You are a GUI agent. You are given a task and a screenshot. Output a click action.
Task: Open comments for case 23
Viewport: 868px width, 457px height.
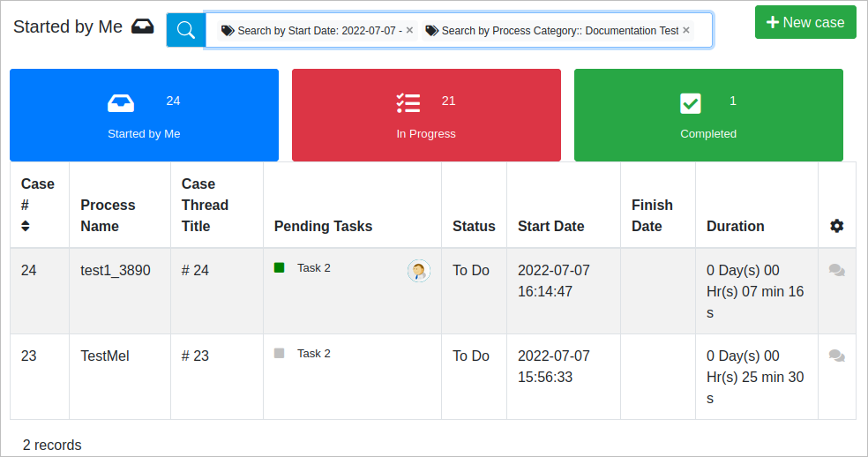pos(836,356)
